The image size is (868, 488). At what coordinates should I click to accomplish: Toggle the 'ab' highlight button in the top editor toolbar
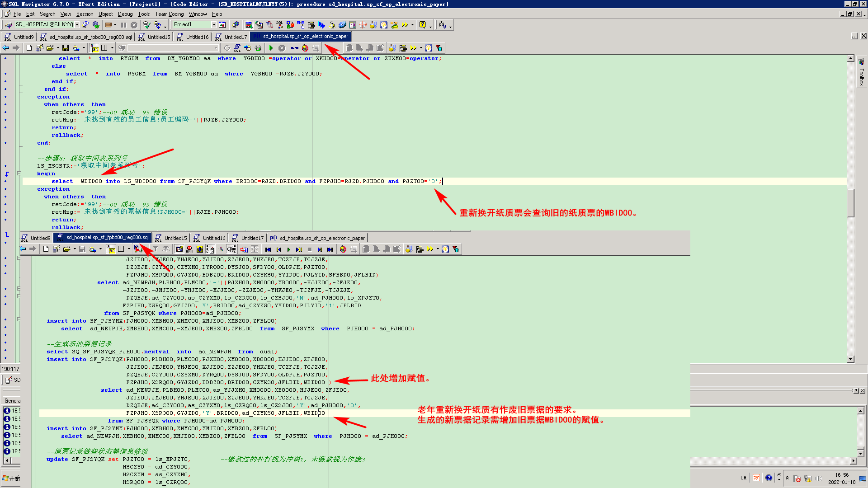(x=94, y=48)
